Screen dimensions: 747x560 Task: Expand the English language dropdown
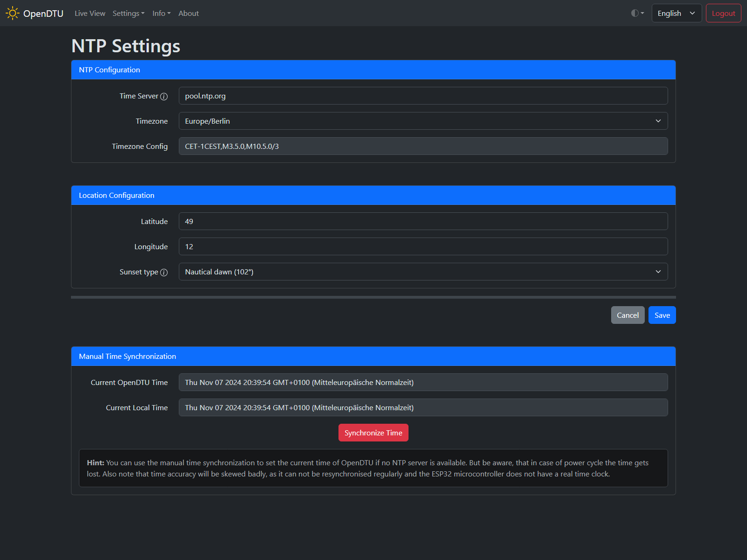click(676, 13)
